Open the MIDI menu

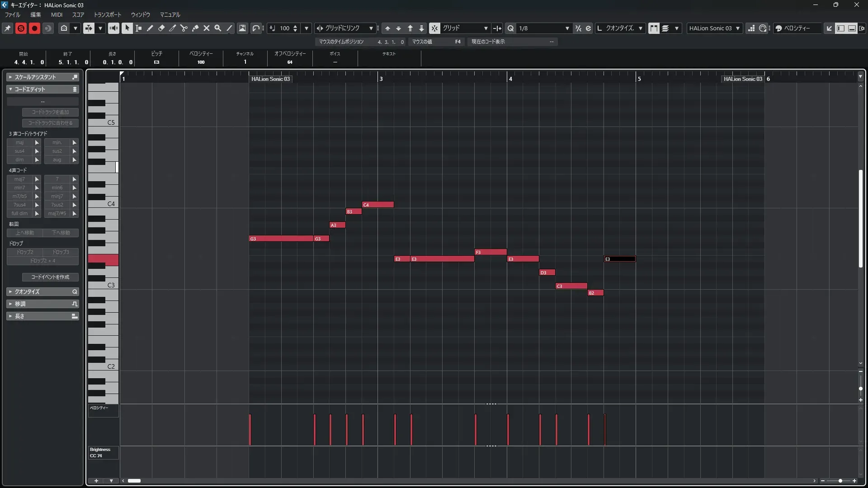pyautogui.click(x=57, y=14)
